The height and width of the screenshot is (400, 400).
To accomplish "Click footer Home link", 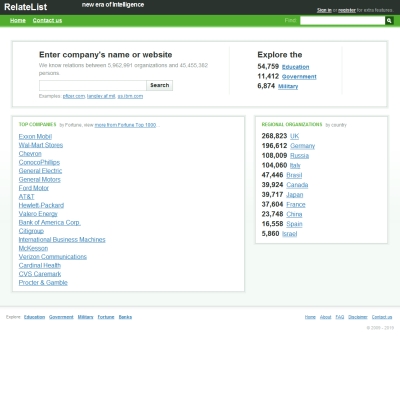I will [310, 317].
